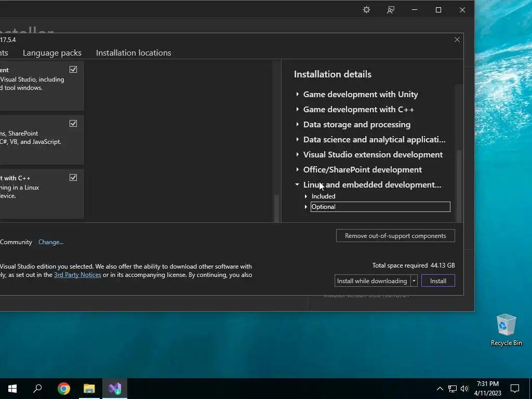Image resolution: width=532 pixels, height=399 pixels.
Task: Launch Google Chrome from taskbar
Action: pyautogui.click(x=64, y=389)
